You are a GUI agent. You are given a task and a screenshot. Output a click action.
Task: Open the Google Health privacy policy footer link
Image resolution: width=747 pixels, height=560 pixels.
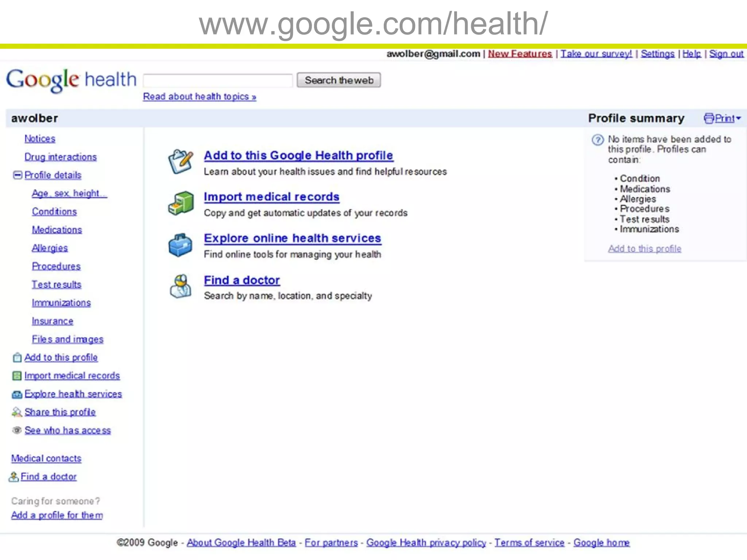coord(426,543)
